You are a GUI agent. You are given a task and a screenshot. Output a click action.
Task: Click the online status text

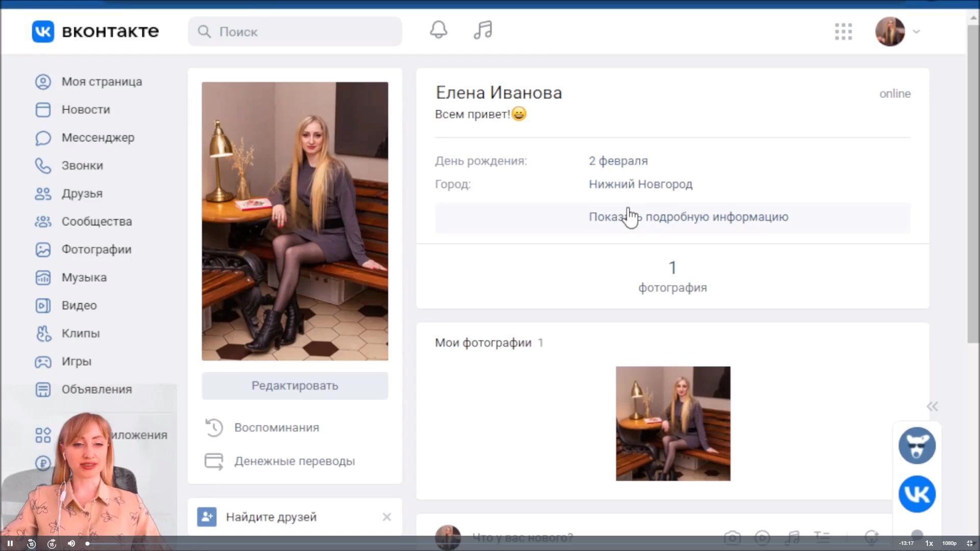[895, 94]
